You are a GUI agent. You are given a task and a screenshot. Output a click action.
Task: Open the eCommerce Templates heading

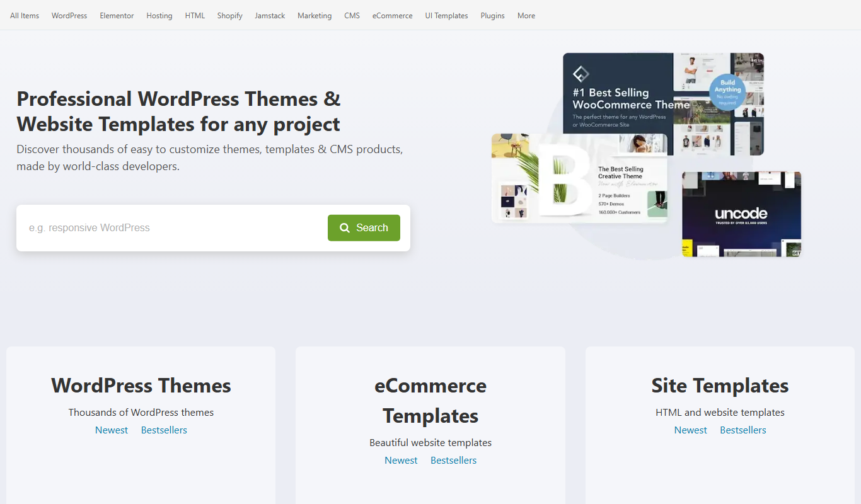click(x=430, y=401)
